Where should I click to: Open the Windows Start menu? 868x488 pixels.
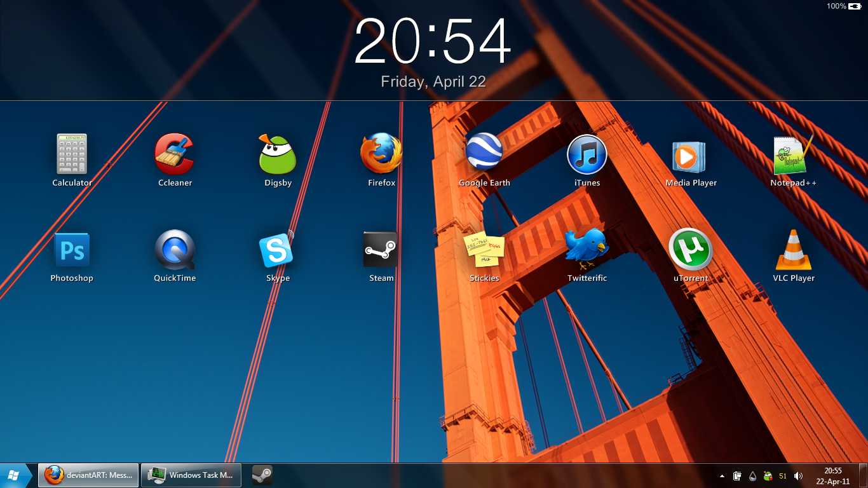16,475
